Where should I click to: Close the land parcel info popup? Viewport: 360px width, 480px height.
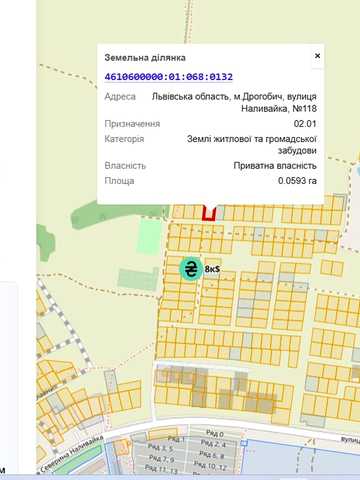[x=317, y=56]
